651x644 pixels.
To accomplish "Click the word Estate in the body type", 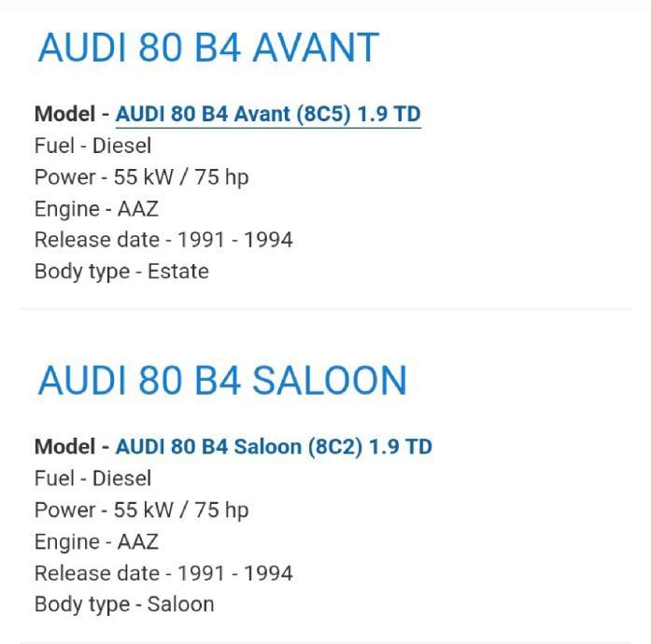I will 178,272.
